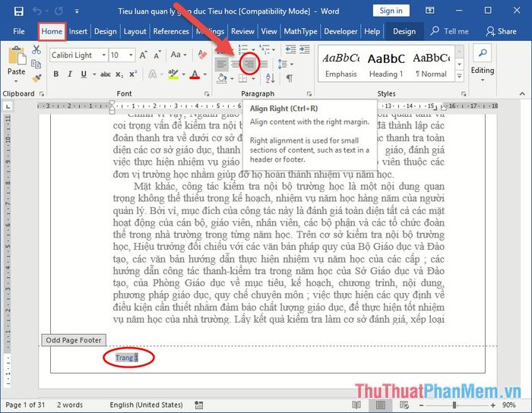Open the Calibri Light font name dropdown
Viewport: 532px width, 413px height.
click(103, 55)
